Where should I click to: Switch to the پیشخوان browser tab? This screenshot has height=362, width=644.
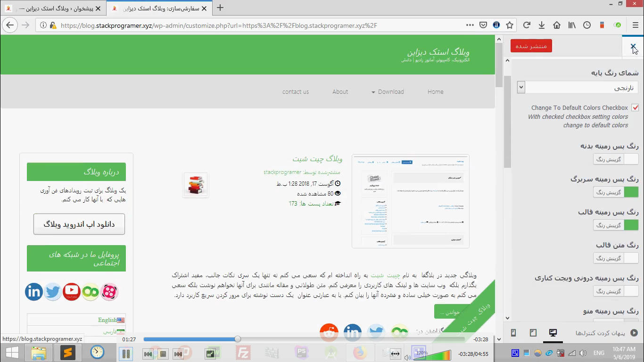pos(53,8)
